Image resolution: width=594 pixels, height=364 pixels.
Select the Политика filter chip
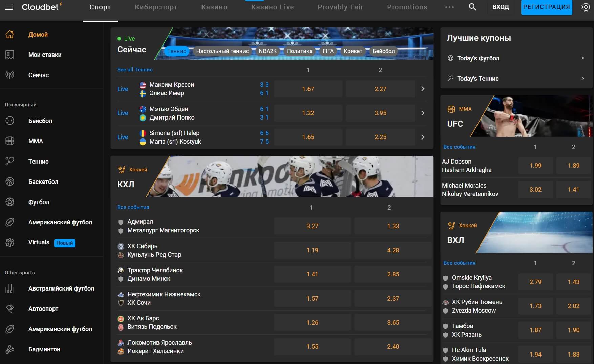(300, 51)
